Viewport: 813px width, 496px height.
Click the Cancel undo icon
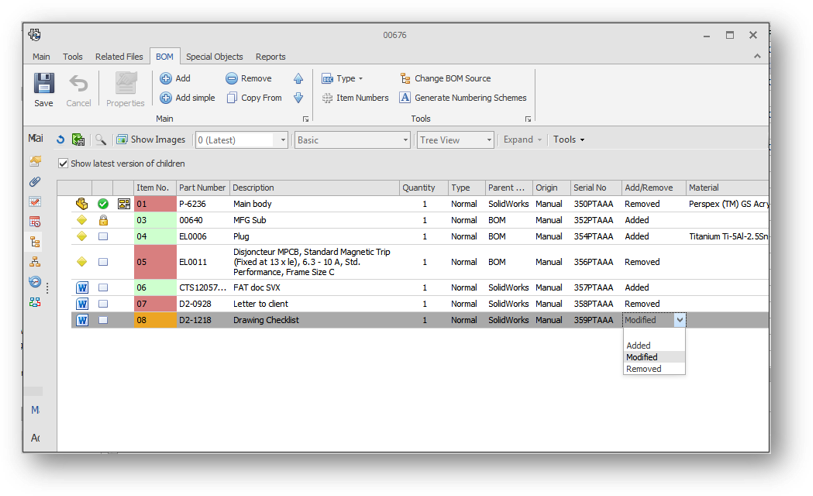(79, 83)
